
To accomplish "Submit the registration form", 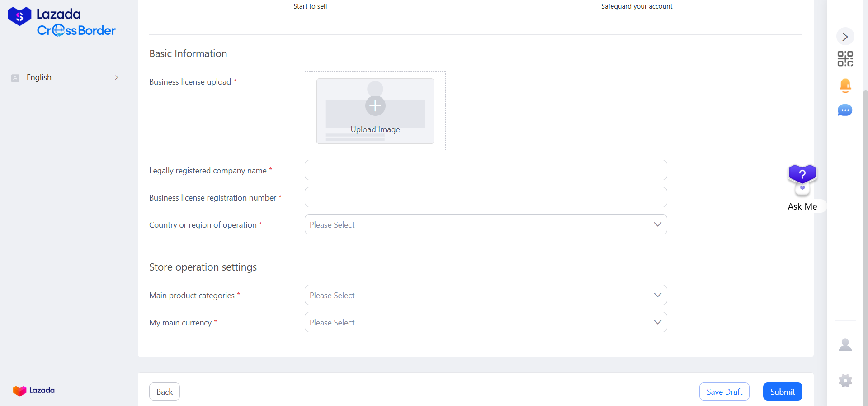I will coord(783,392).
